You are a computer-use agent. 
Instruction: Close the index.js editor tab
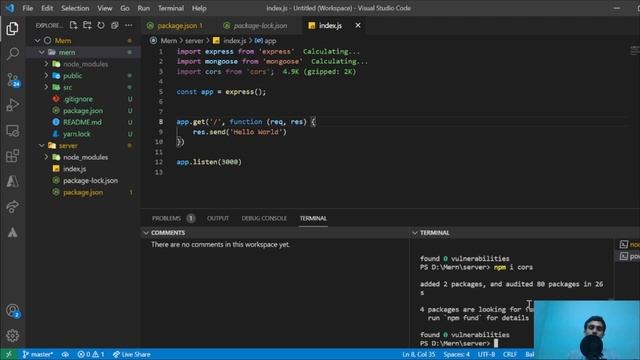[x=358, y=25]
